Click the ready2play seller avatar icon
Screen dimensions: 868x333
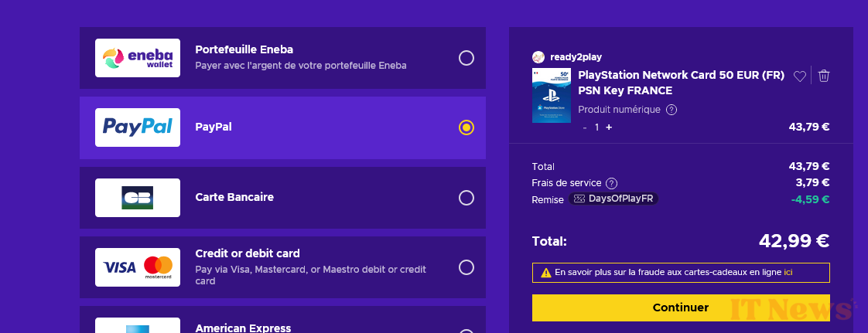538,57
